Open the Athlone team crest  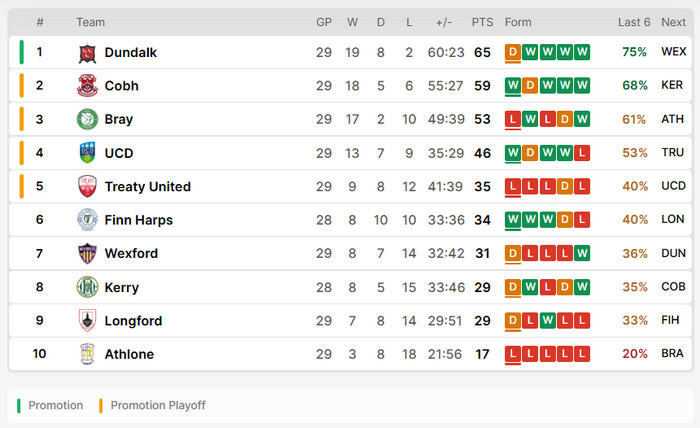[88, 354]
